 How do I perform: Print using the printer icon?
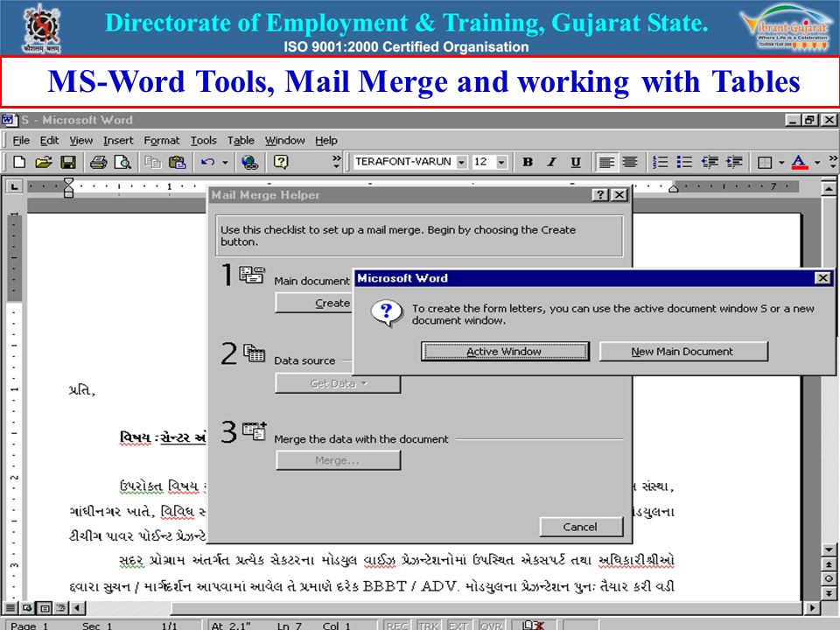(99, 162)
